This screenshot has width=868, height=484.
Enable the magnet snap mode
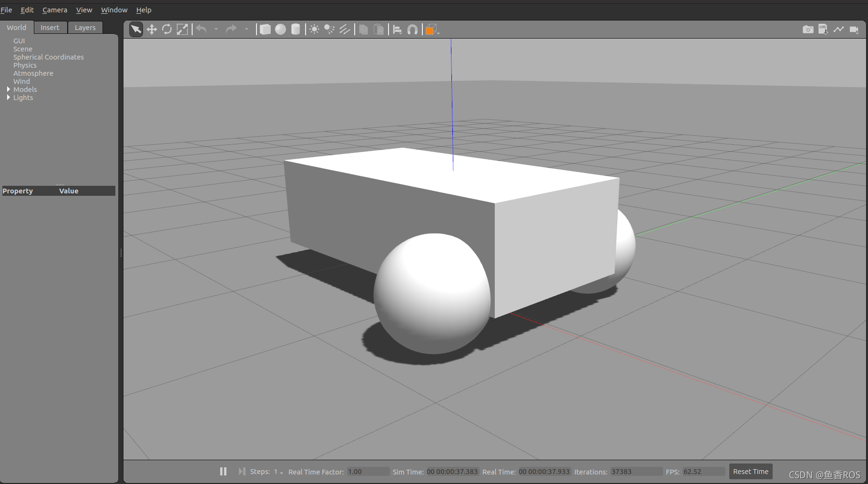tap(412, 29)
